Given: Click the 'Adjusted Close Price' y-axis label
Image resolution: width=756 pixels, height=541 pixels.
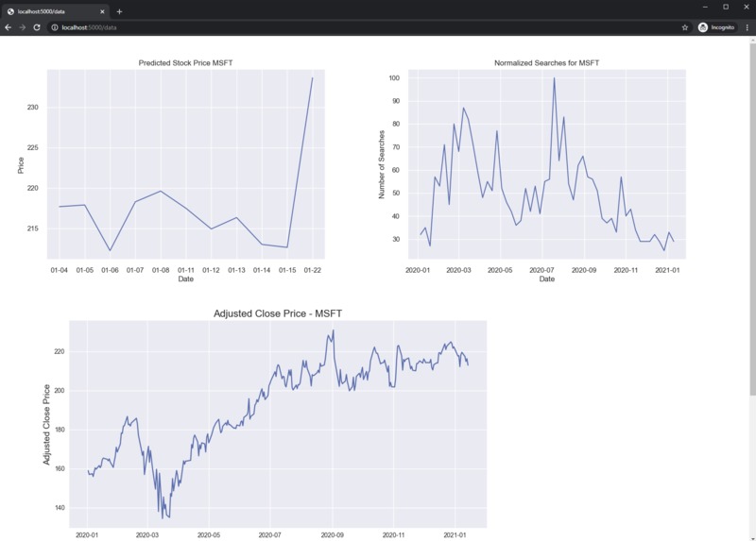Looking at the screenshot, I should click(46, 425).
